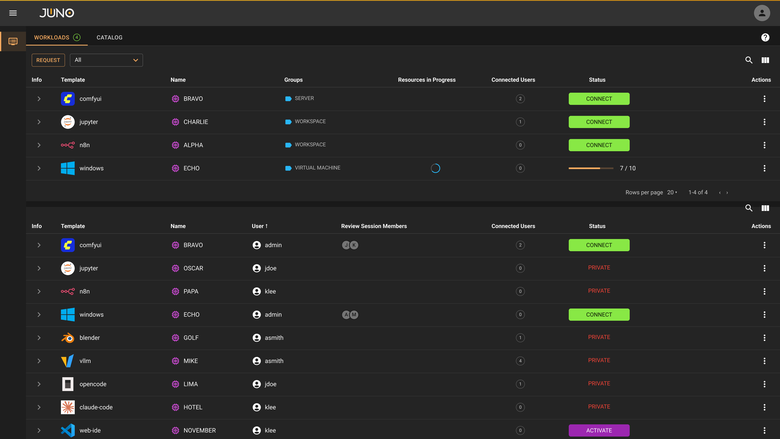Connect to ECHO admin windows session
The height and width of the screenshot is (439, 780).
599,315
